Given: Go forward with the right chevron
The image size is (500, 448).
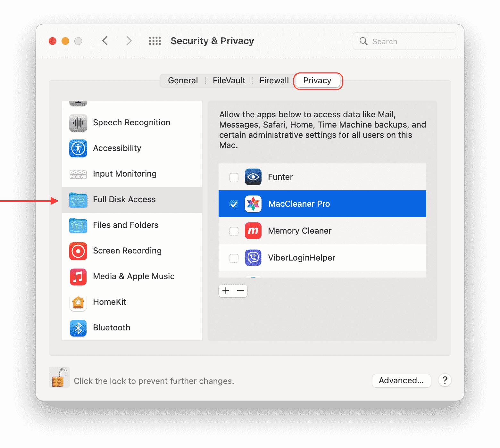Looking at the screenshot, I should coord(129,41).
